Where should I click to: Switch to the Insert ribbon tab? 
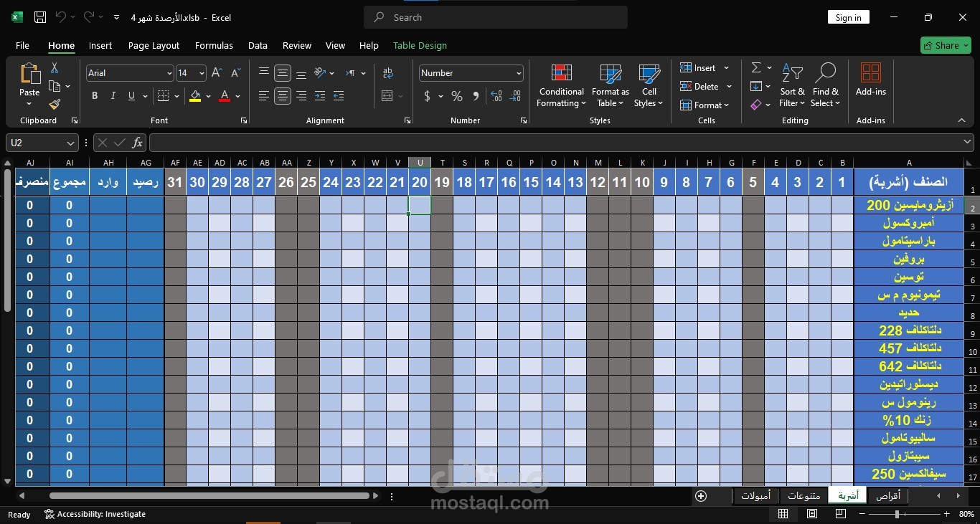coord(100,45)
